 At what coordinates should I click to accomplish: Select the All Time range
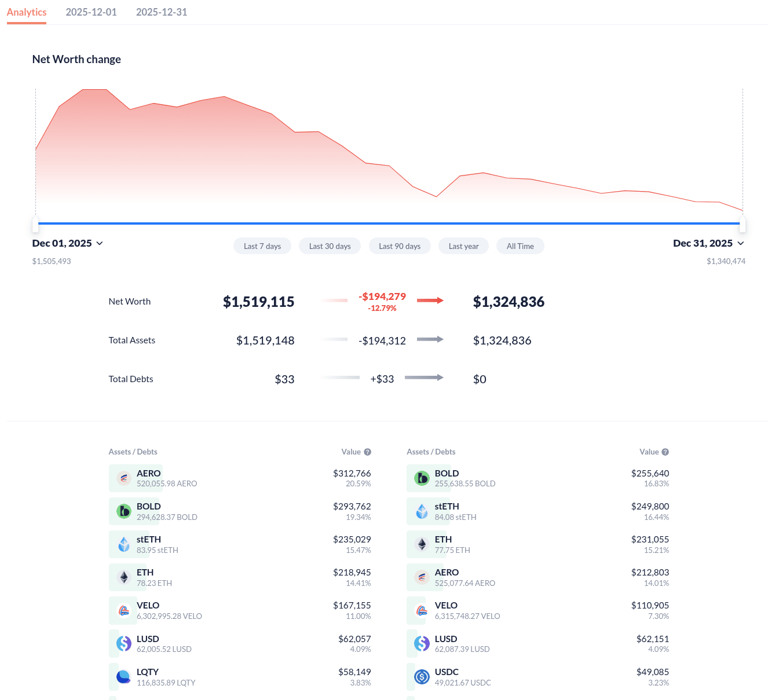click(x=520, y=245)
